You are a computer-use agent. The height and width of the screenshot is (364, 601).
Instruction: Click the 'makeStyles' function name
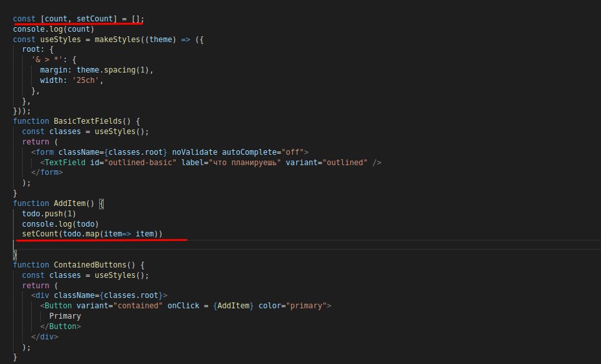coord(117,40)
